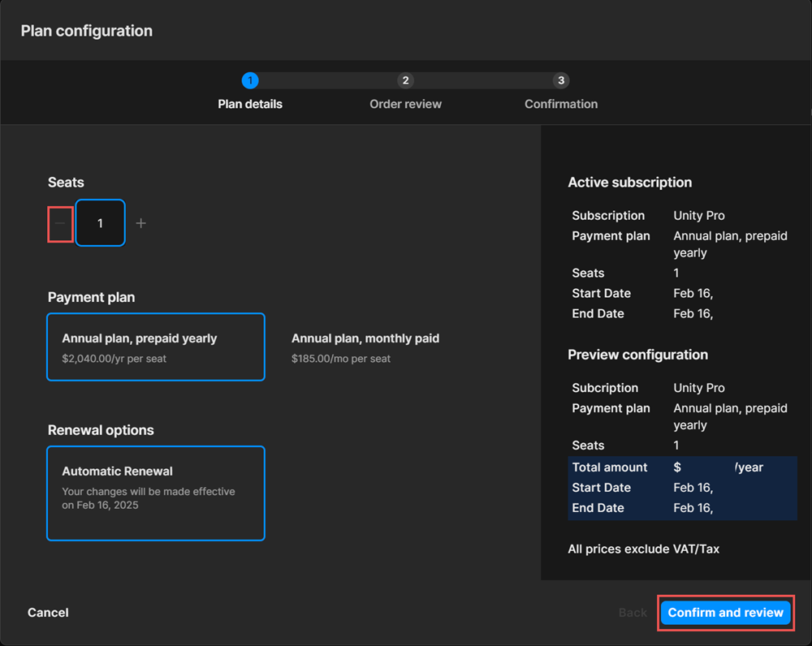This screenshot has width=812, height=646.
Task: Click the Active subscription heading
Action: pyautogui.click(x=630, y=182)
